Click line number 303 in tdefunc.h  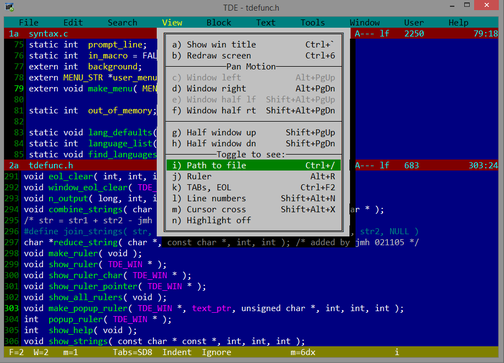pyautogui.click(x=12, y=308)
